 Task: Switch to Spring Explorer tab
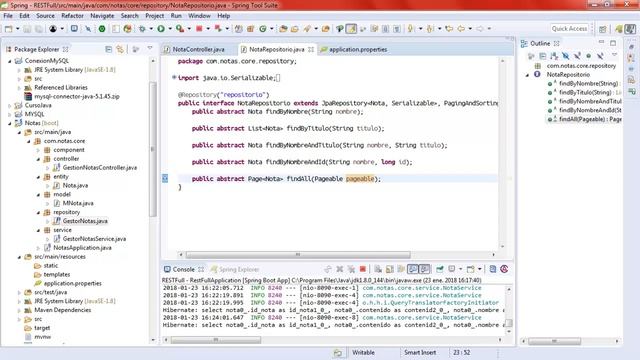(235, 269)
